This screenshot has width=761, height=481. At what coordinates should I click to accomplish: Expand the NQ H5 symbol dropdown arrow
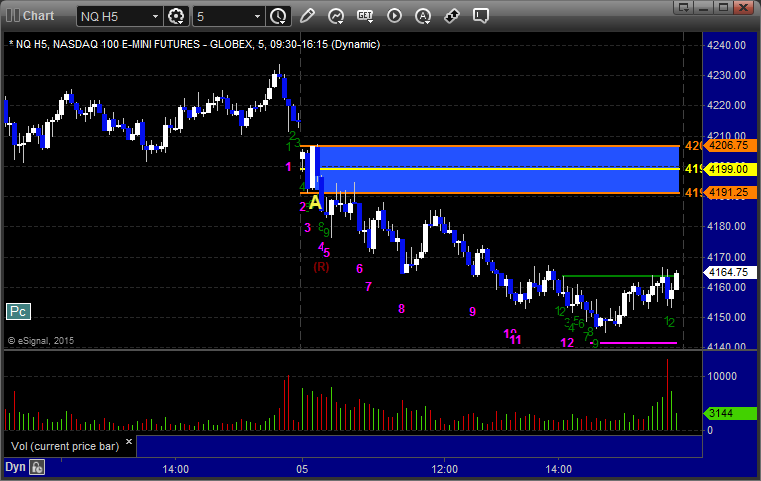click(155, 17)
